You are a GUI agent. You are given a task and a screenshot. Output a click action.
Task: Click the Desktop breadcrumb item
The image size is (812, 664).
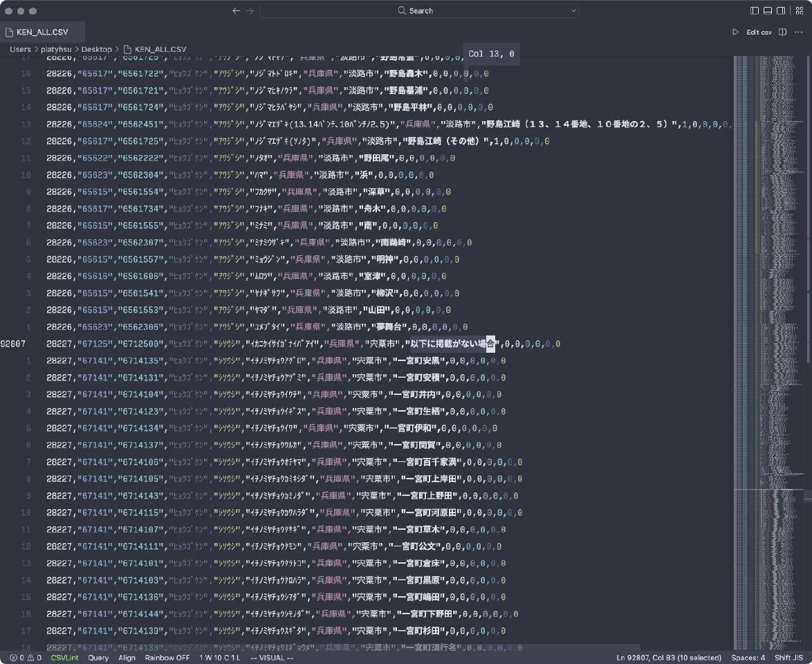click(96, 49)
